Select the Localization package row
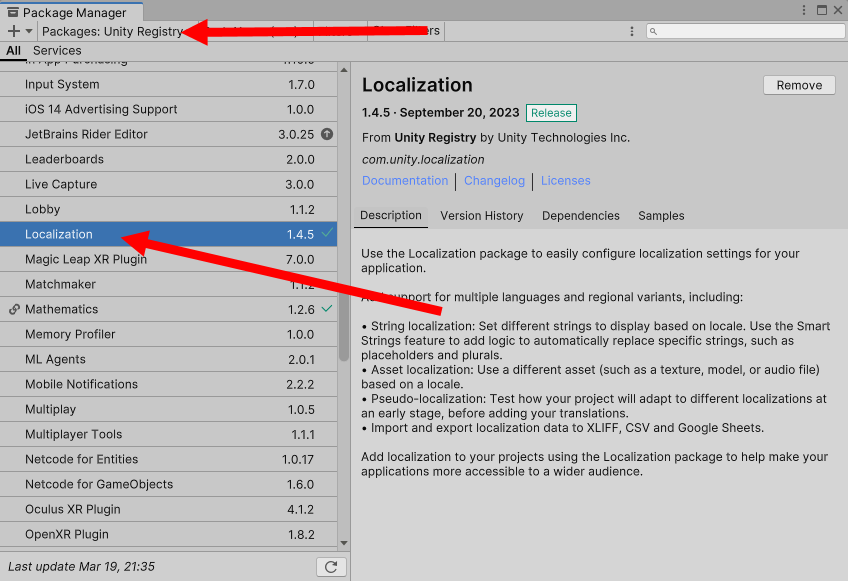Screen dimensions: 848x581 pos(168,234)
